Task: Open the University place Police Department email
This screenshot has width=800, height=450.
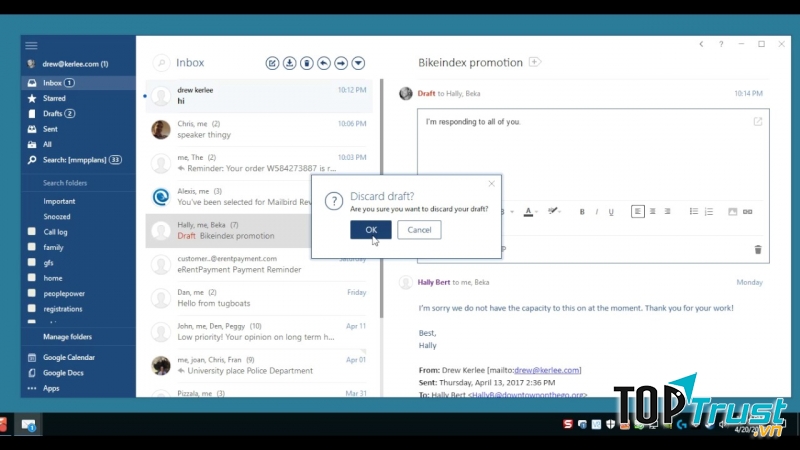Action: (x=259, y=365)
